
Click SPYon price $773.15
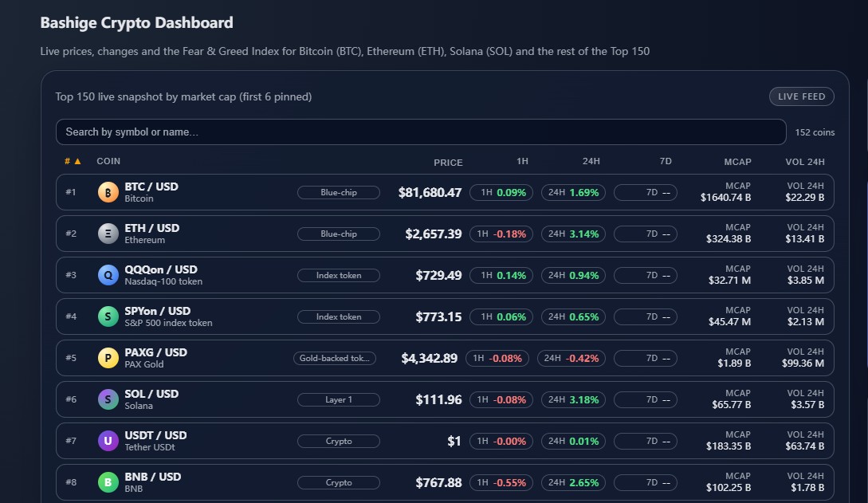coord(438,317)
